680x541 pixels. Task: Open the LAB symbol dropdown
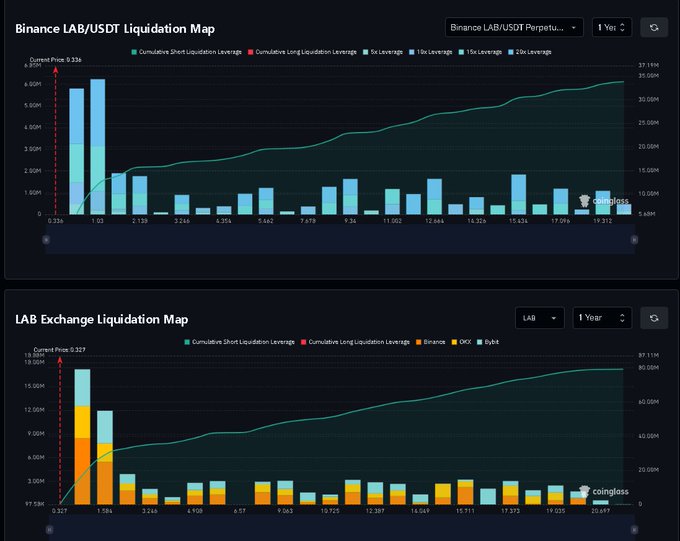pos(539,318)
